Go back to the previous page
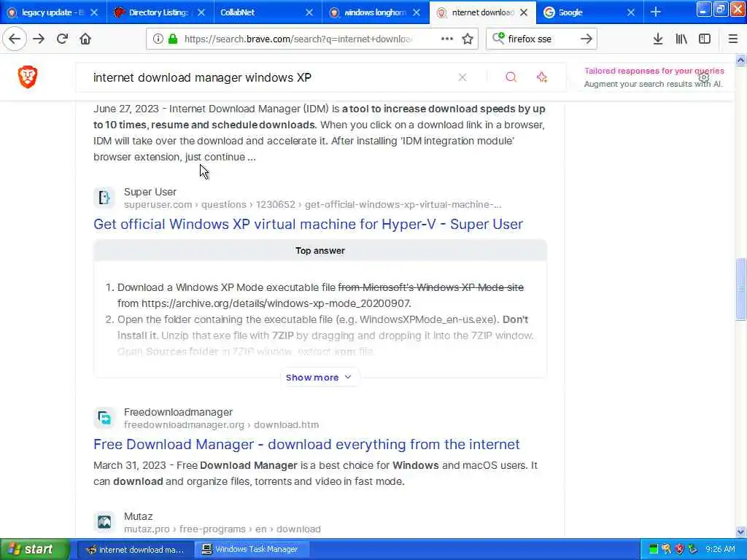The width and height of the screenshot is (747, 560). coord(15,39)
